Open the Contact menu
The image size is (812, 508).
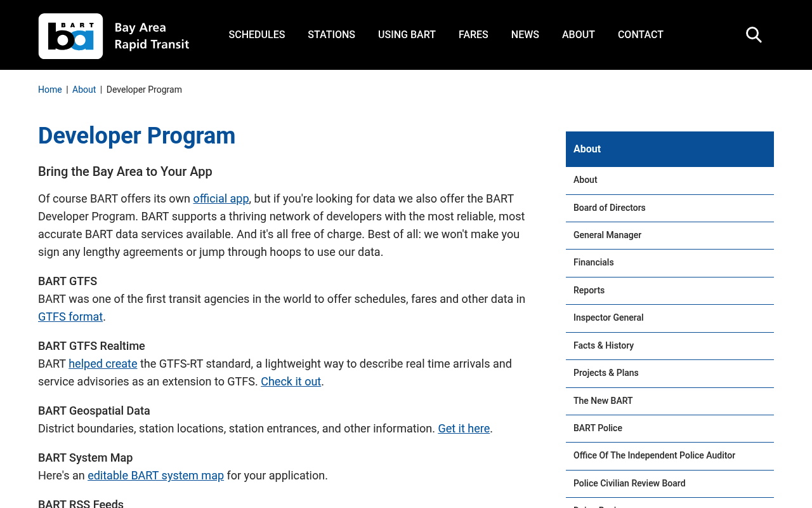click(x=641, y=35)
